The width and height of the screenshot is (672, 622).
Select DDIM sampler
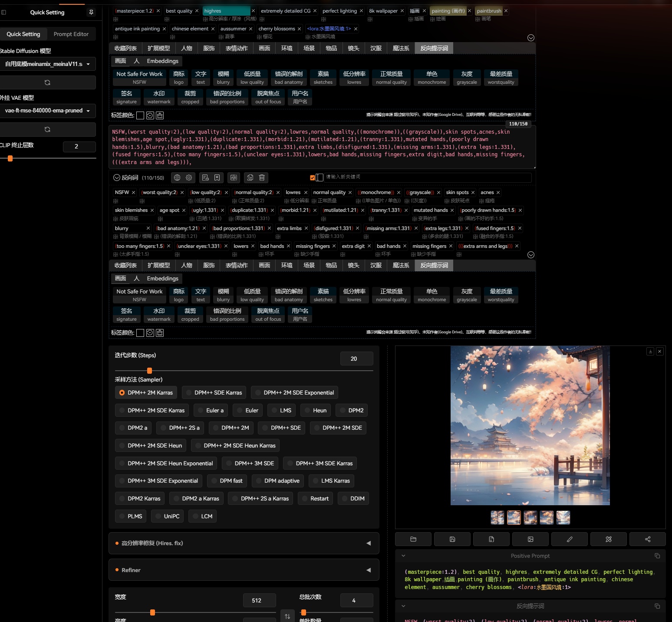point(353,498)
